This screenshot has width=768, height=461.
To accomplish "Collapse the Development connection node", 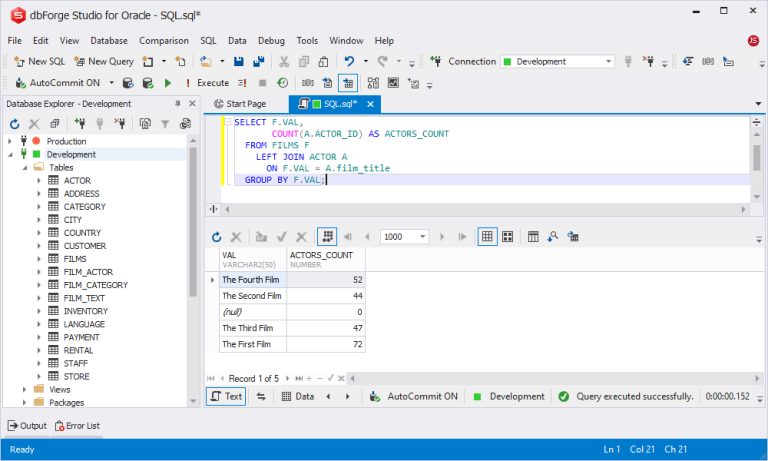I will click(x=10, y=154).
